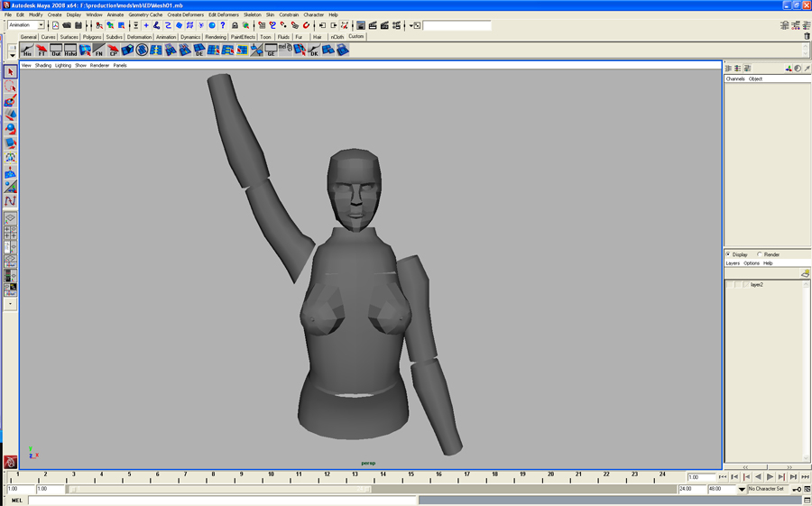Image resolution: width=812 pixels, height=506 pixels.
Task: Activate the Lasso select tool
Action: (10, 87)
